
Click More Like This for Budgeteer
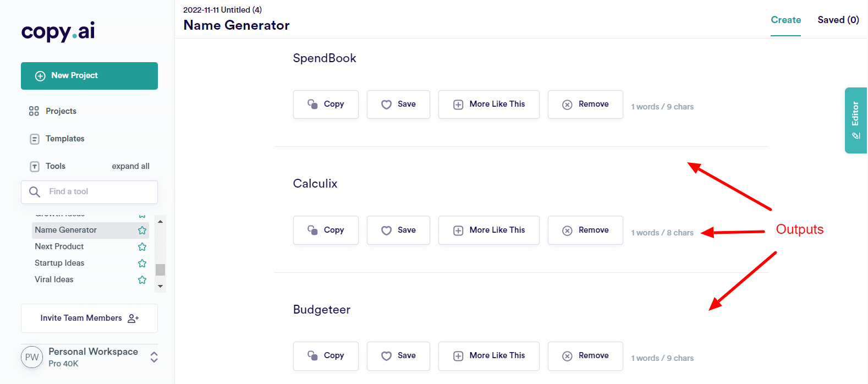488,356
